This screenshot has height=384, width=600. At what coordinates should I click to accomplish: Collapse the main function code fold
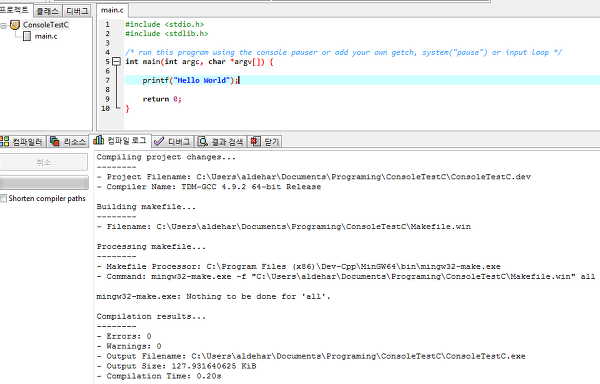[x=117, y=61]
